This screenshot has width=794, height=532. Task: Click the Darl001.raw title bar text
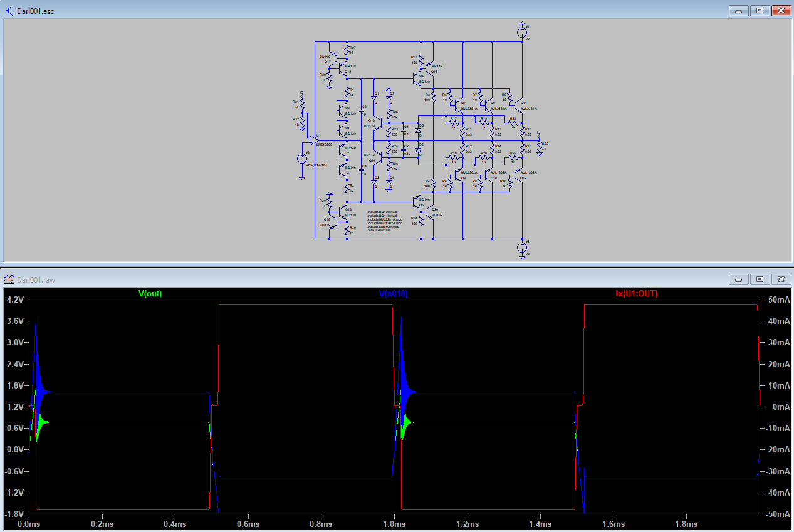(36, 279)
